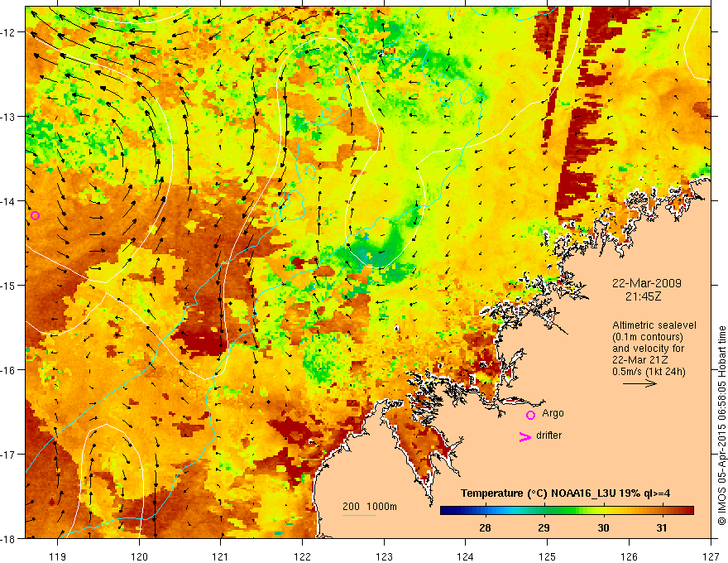Click longitude axis label 127
The height and width of the screenshot is (563, 728).
pos(711,556)
